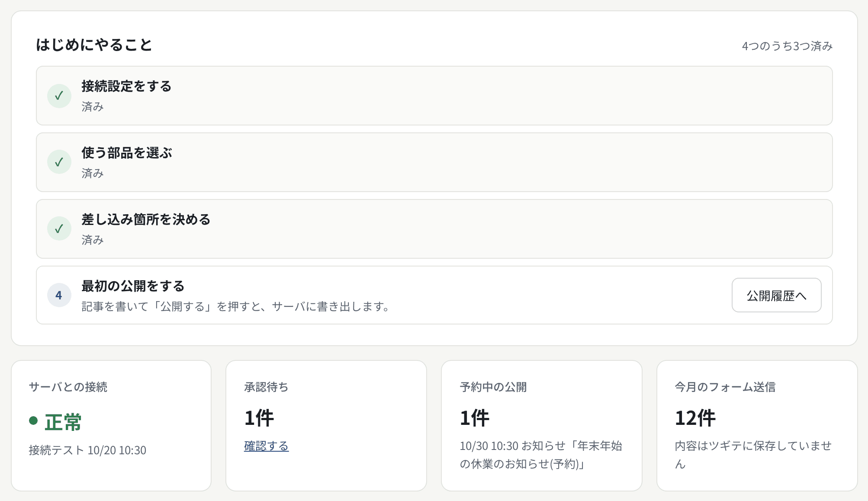868x501 pixels.
Task: Select the 接続設定をする step title
Action: coord(126,86)
